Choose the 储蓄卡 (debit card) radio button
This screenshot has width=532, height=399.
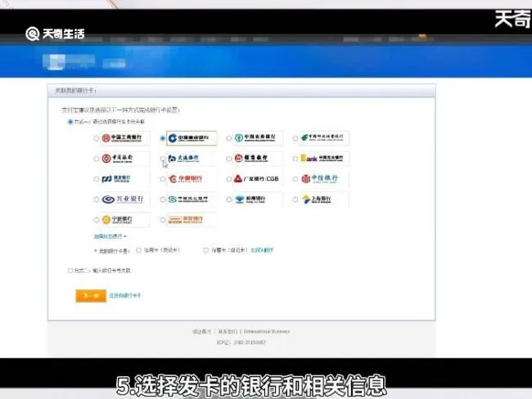[x=206, y=250]
